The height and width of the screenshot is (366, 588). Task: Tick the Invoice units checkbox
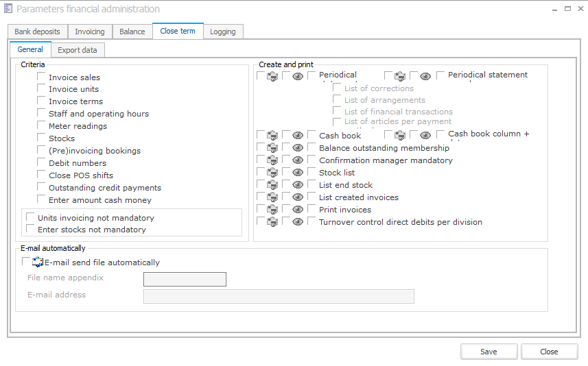coord(41,88)
